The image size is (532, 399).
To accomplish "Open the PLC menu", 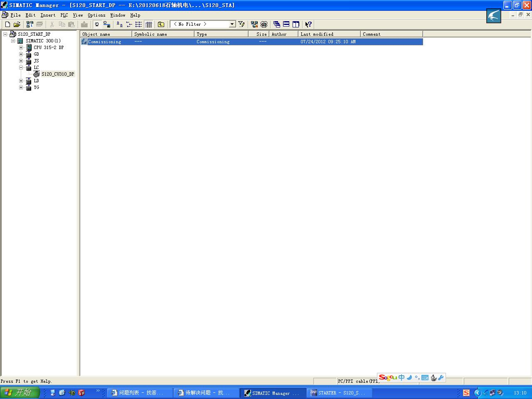I will click(x=64, y=15).
